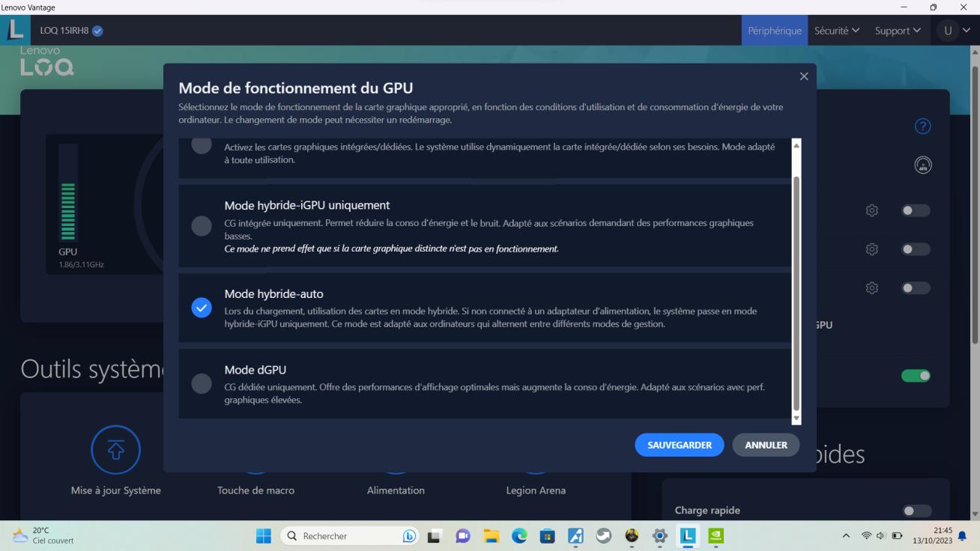980x551 pixels.
Task: Click the Mise à jour Système icon
Action: coord(115,450)
